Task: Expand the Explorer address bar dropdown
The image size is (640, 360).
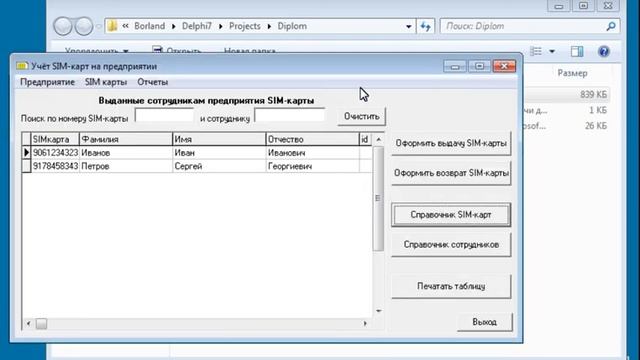Action: (x=409, y=27)
